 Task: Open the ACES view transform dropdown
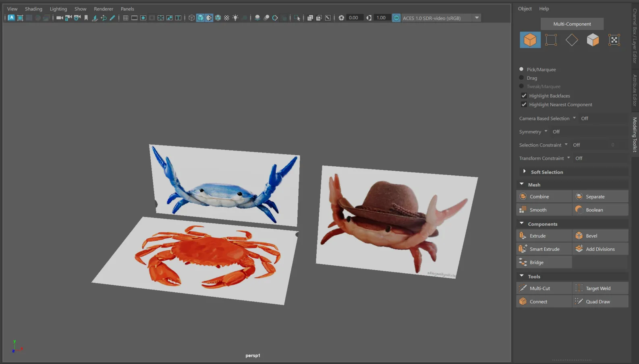(477, 18)
